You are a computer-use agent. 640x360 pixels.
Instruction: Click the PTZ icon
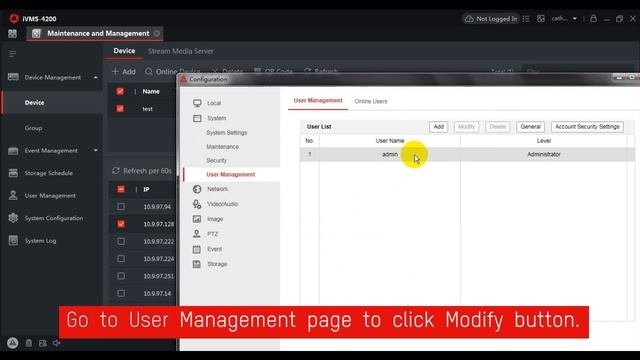coord(197,234)
